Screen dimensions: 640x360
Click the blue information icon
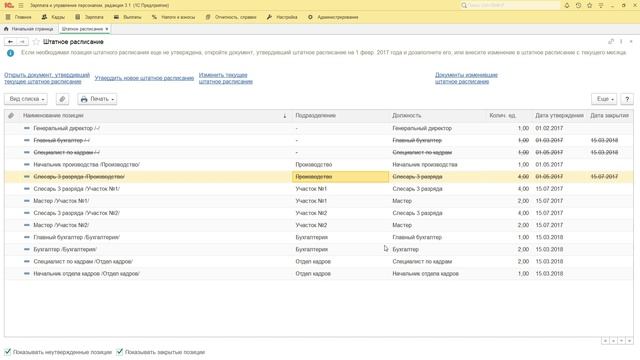[x=10, y=53]
